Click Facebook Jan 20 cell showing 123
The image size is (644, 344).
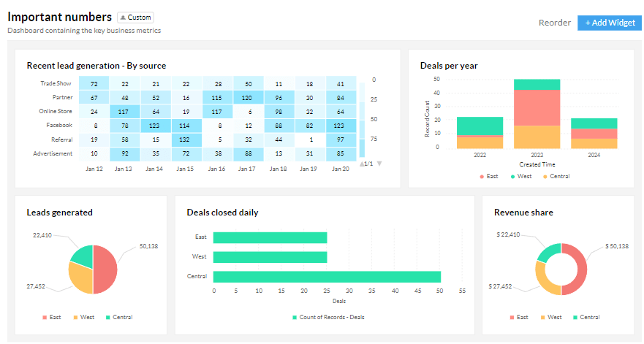pos(341,126)
